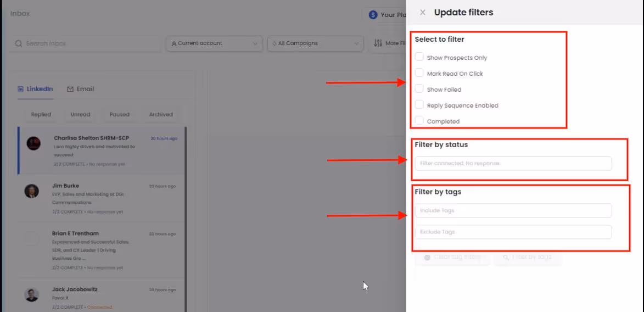Click the Current account person icon
Image resolution: width=644 pixels, height=312 pixels.
[174, 43]
